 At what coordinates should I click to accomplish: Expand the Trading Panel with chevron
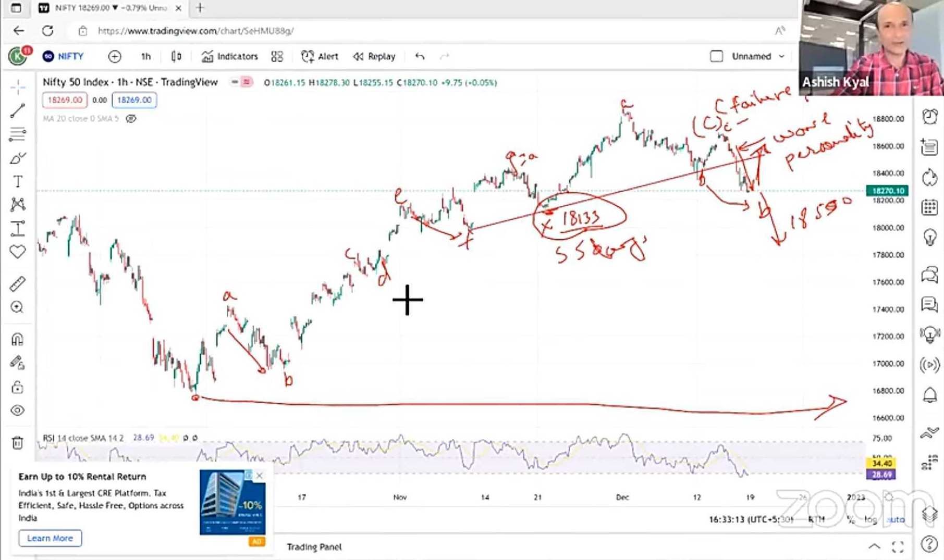point(874,547)
